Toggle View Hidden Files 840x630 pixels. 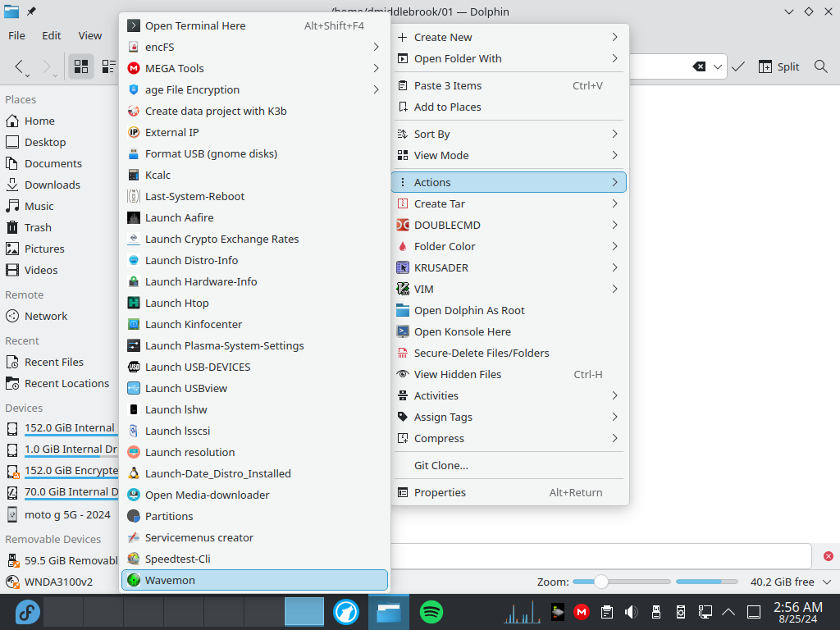pyautogui.click(x=509, y=374)
